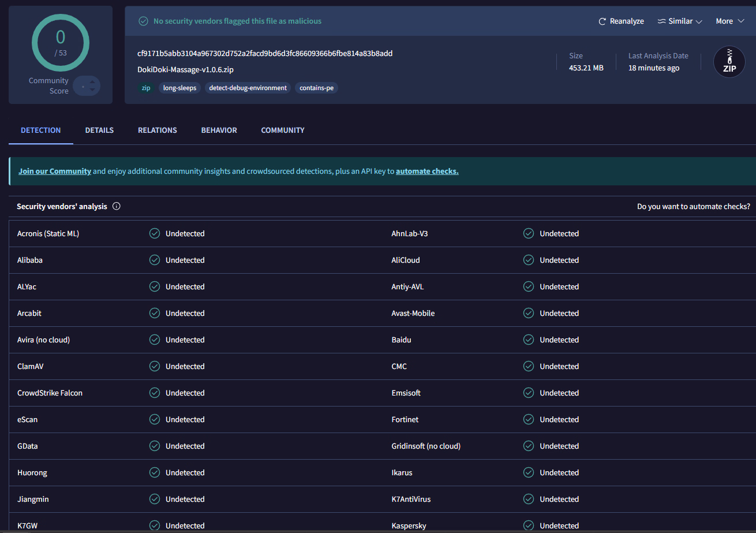Click the green check icon in banner

144,21
